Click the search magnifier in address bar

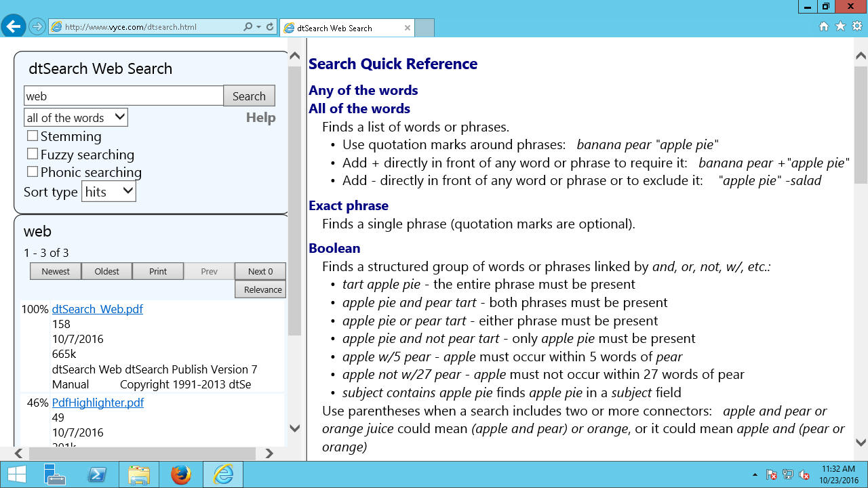(248, 27)
